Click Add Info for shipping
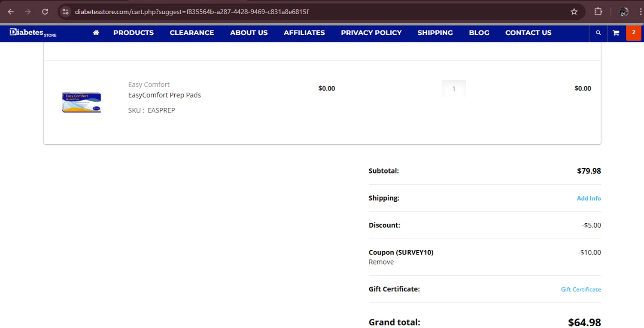Viewport: 644px width, 328px height. [x=589, y=198]
